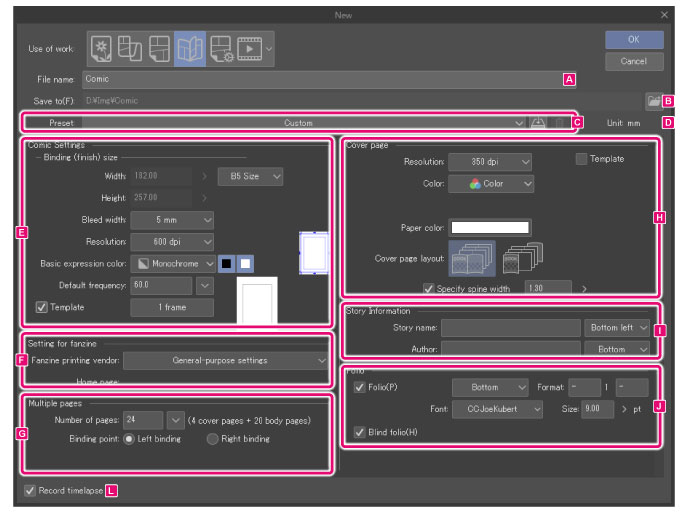Click the Story name input field
This screenshot has width=693, height=512.
coord(510,328)
